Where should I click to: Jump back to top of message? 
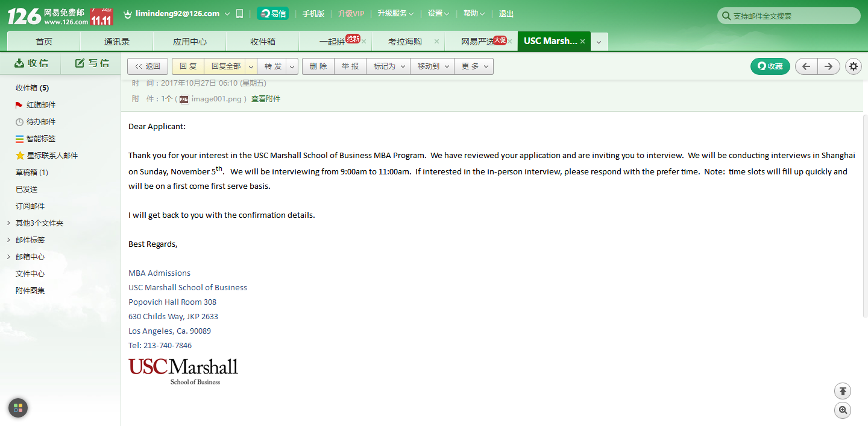coord(843,391)
